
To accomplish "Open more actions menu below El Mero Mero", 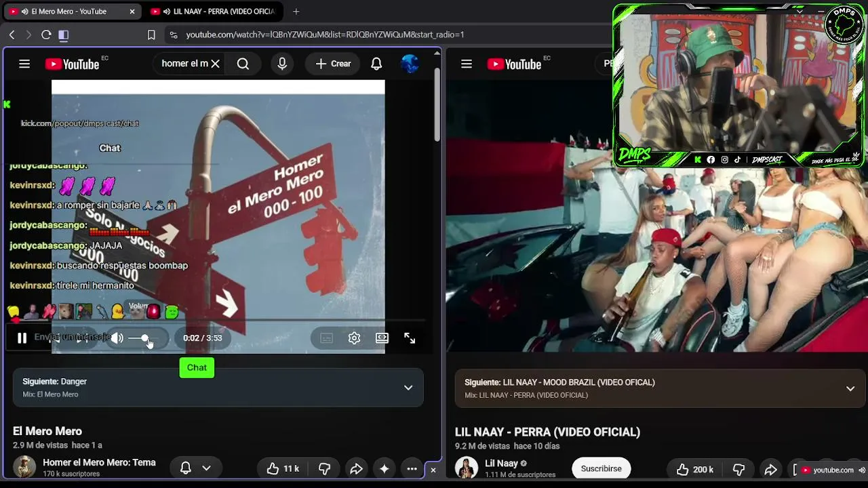I will tap(412, 468).
